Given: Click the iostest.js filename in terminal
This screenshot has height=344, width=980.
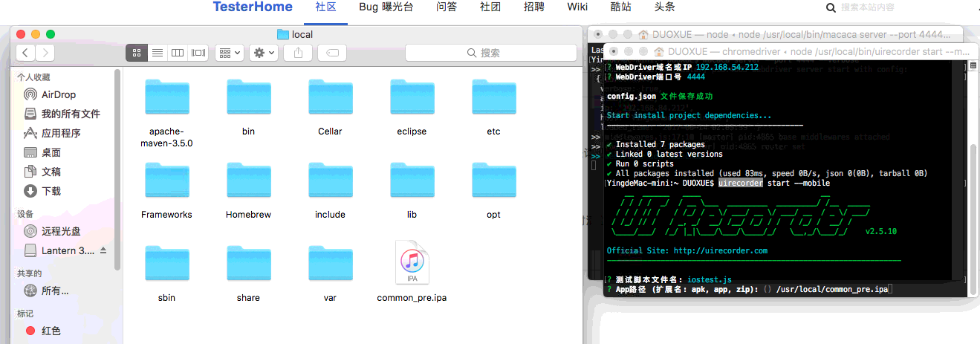Looking at the screenshot, I should coord(710,279).
